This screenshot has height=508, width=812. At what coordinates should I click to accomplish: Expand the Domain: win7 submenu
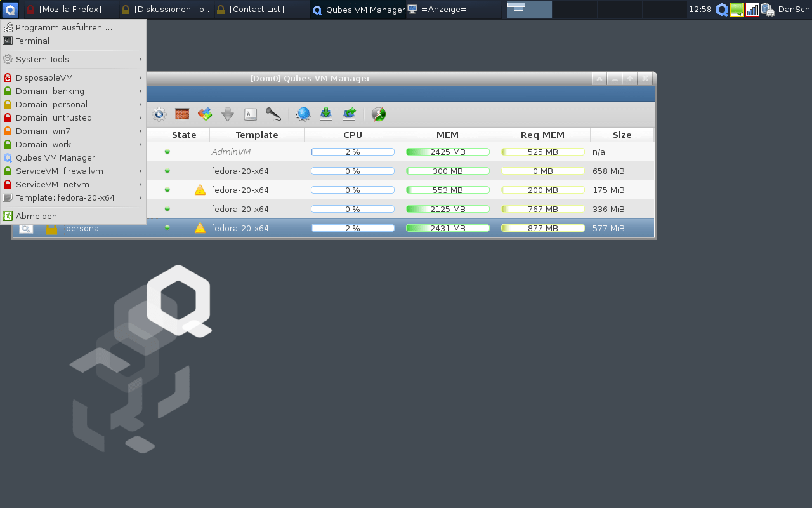(x=73, y=131)
